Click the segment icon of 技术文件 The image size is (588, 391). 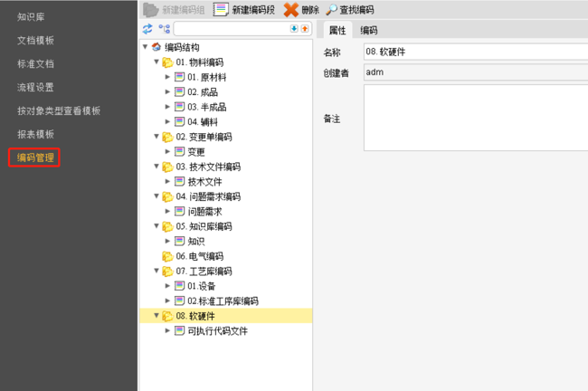[180, 181]
